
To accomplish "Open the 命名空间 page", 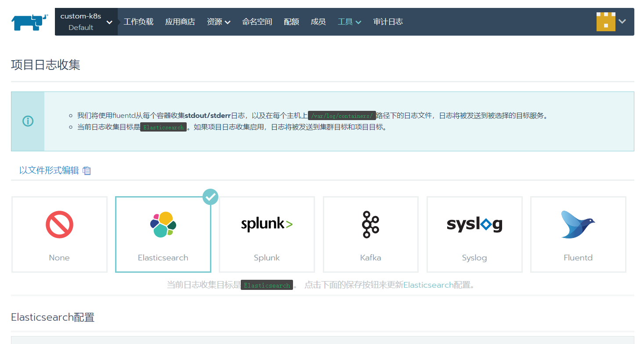I will 257,22.
